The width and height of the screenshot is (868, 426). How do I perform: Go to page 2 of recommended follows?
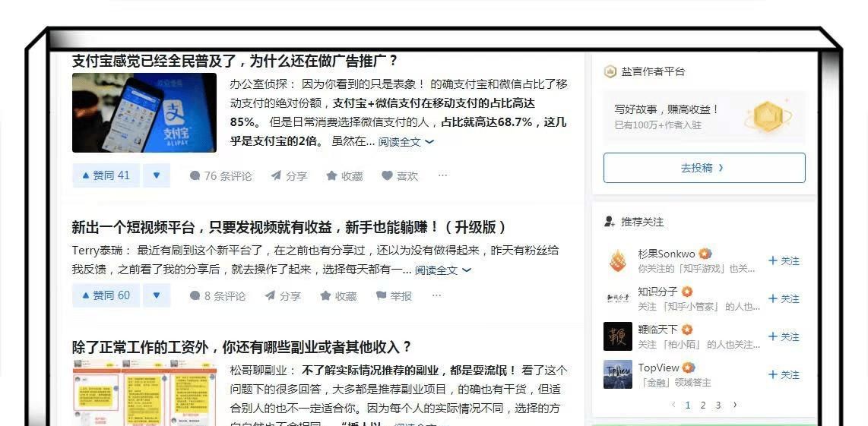(703, 405)
